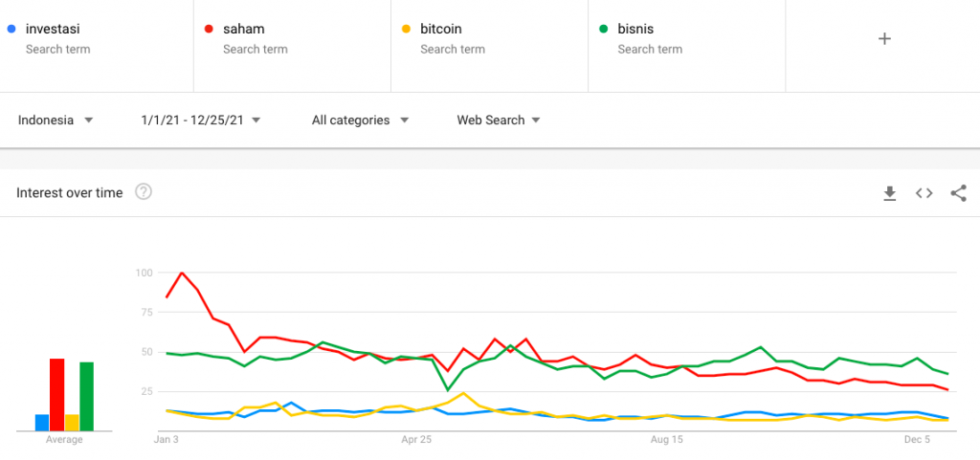Click the yellow dot beside bitcoin
980x460 pixels.
[x=405, y=29]
